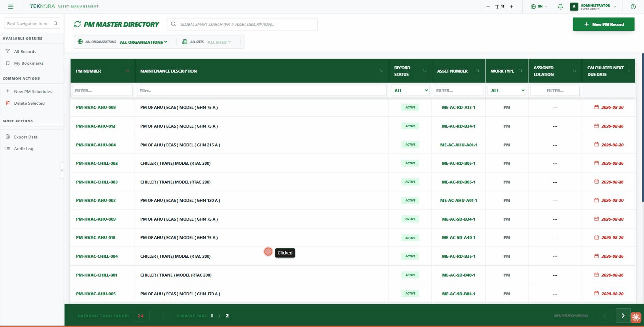Go to the previous page arrow
This screenshot has width=644, height=327.
pyautogui.click(x=604, y=316)
